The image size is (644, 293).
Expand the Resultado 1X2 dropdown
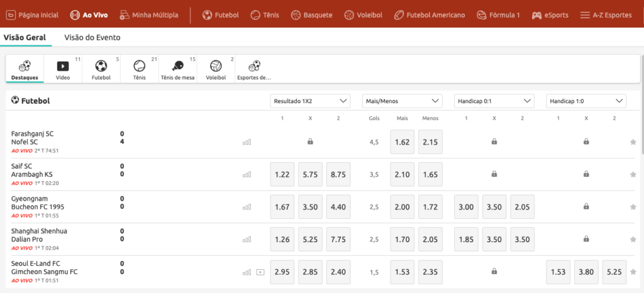coord(310,101)
